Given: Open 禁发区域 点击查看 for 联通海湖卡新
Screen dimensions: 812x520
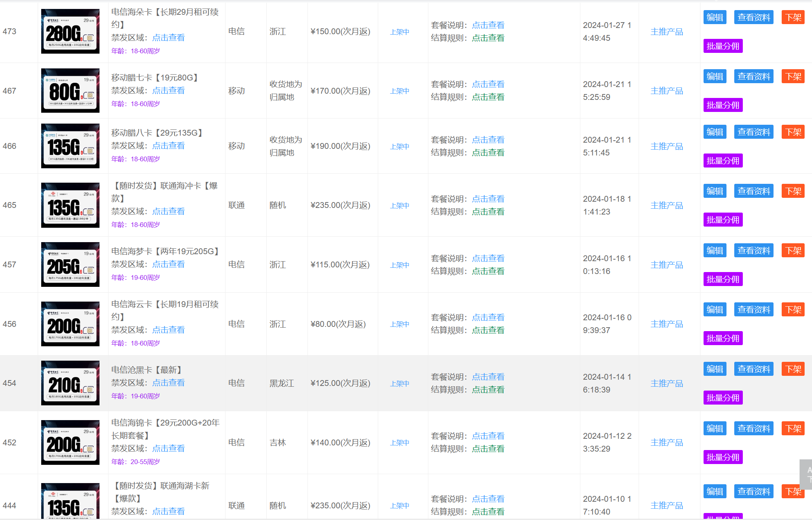Looking at the screenshot, I should [x=168, y=511].
